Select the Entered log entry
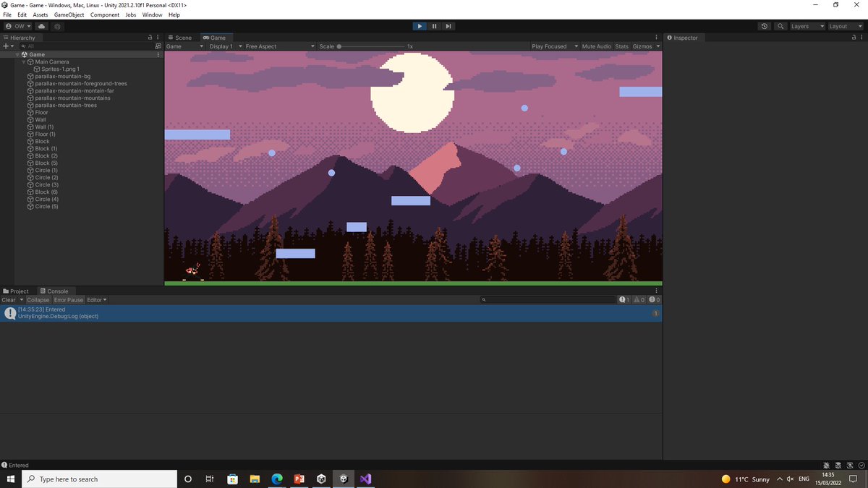This screenshot has height=488, width=868. click(x=331, y=313)
